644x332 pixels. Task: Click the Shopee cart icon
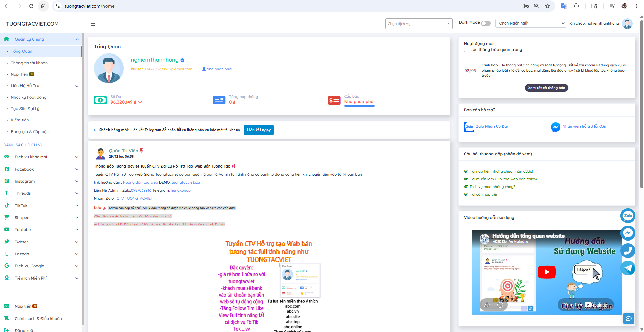click(7, 217)
